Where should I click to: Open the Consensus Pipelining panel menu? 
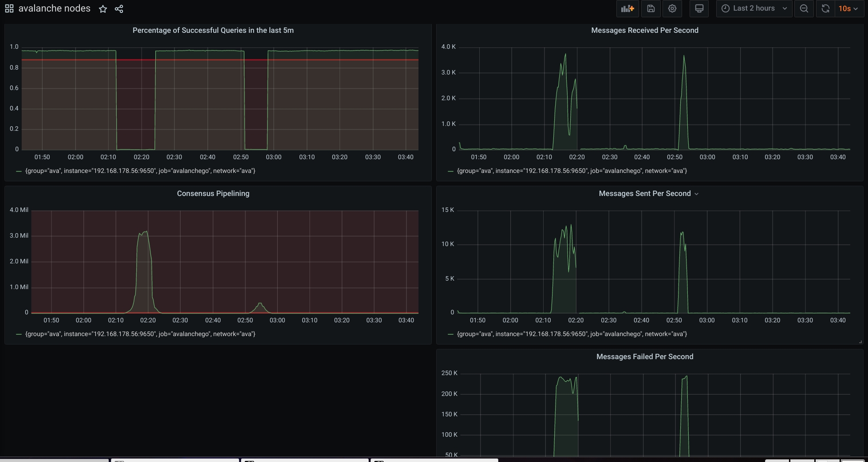point(213,193)
